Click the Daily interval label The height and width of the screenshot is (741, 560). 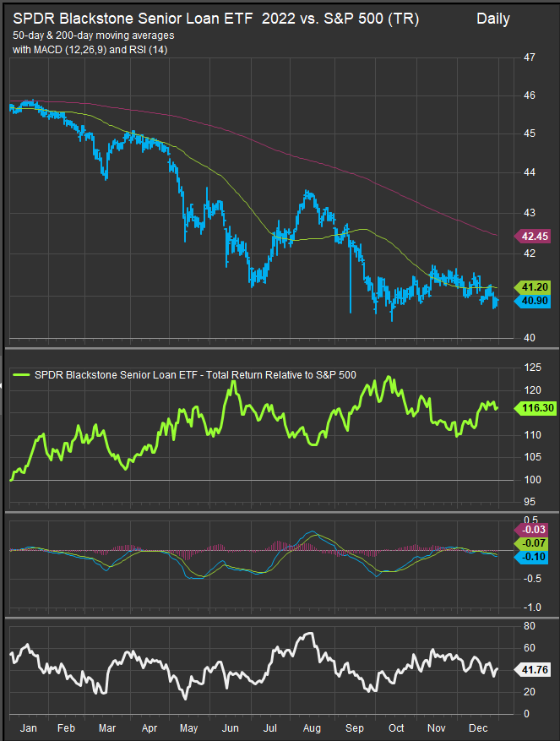point(493,19)
